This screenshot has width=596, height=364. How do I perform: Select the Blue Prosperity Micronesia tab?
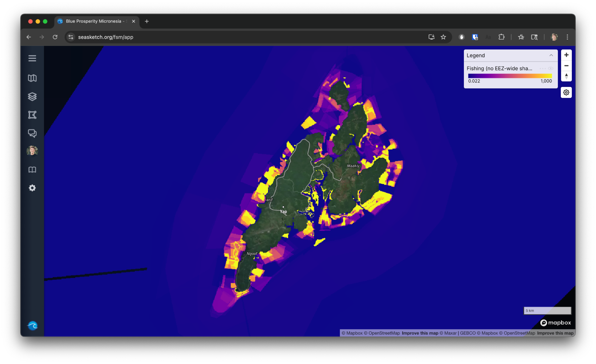pyautogui.click(x=94, y=21)
